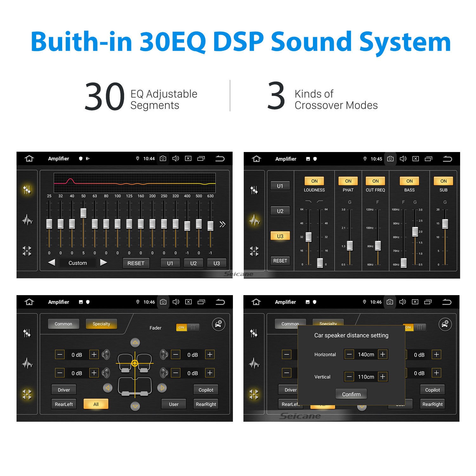This screenshot has height=476, width=476.
Task: Select Copilot position in fader screen
Action: [206, 390]
